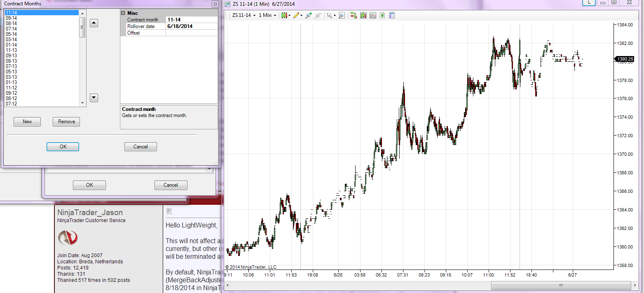This screenshot has height=293, width=644.
Task: Edit the Contract month value 11-14
Action: tap(192, 20)
